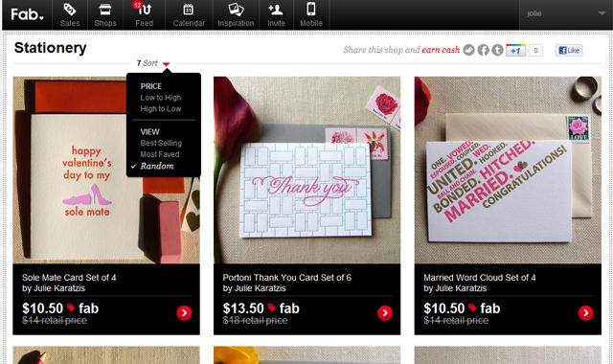
Task: Choose Most Faved view option
Action: click(160, 154)
